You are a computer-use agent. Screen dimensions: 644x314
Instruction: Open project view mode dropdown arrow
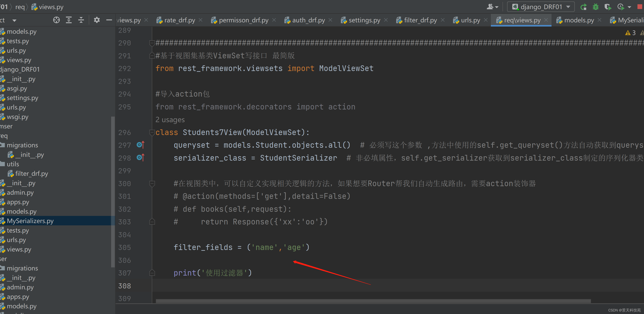[x=14, y=20]
